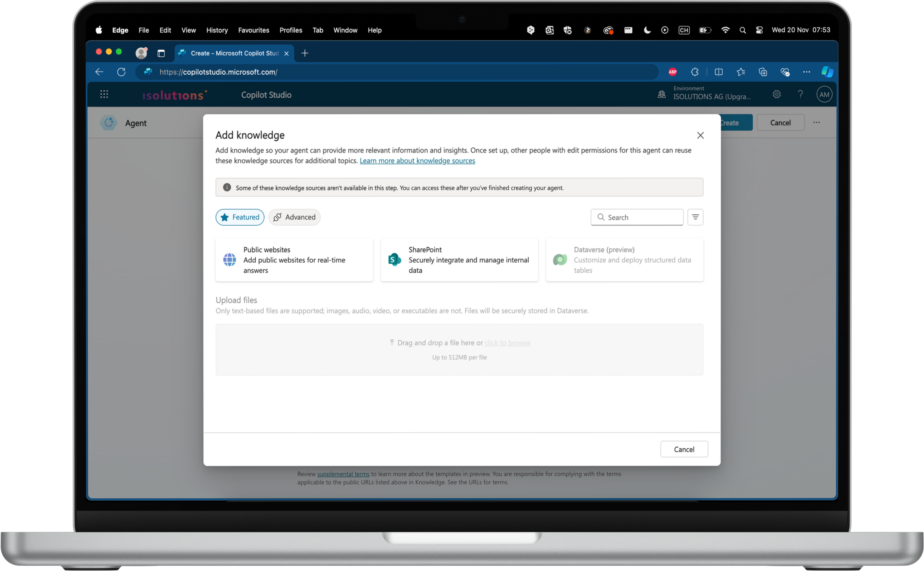
Task: Click the AdBlock Plus extension icon
Action: point(672,72)
